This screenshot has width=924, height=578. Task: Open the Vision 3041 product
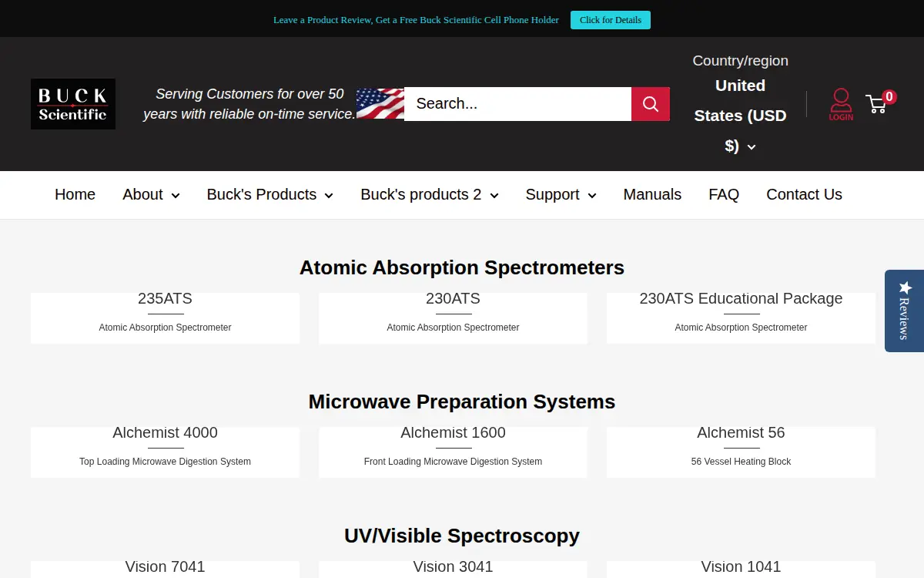(x=453, y=569)
